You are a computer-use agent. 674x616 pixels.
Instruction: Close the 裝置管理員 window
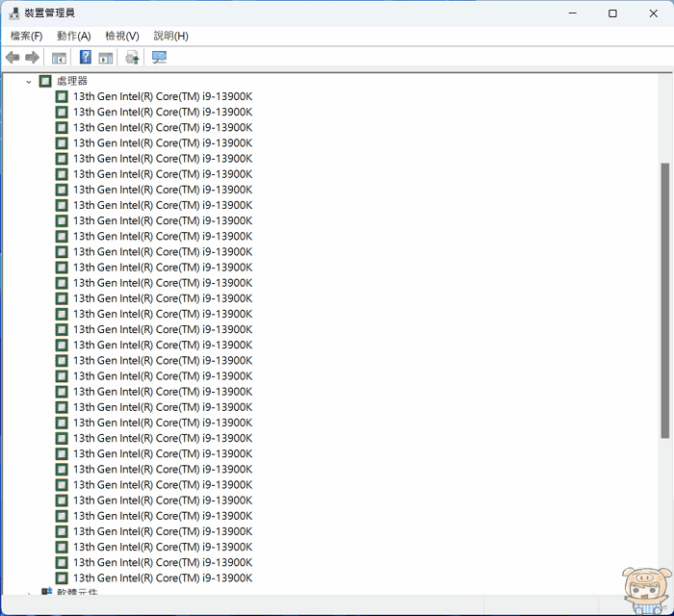click(654, 13)
